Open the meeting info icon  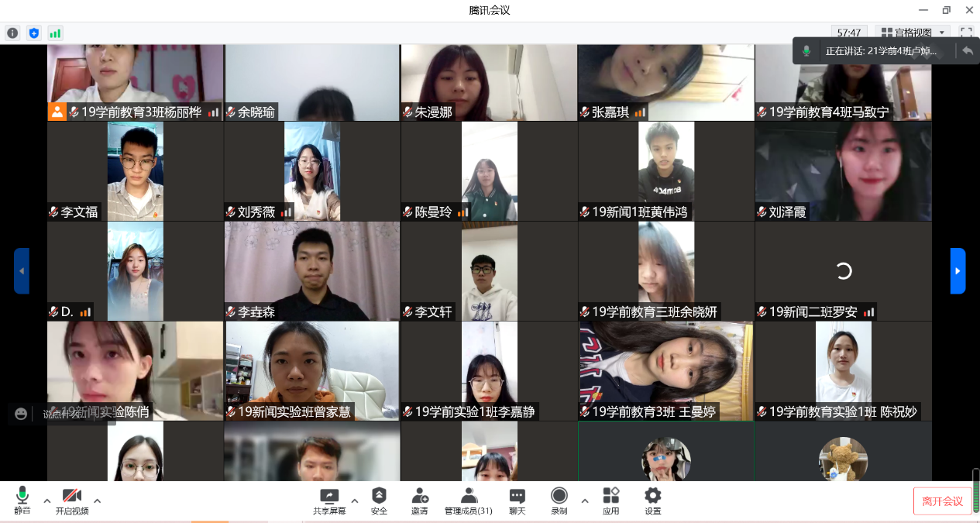pyautogui.click(x=12, y=33)
